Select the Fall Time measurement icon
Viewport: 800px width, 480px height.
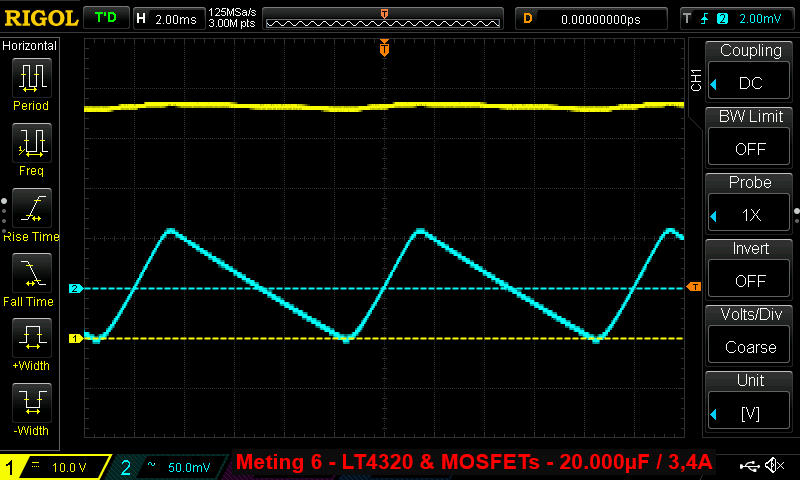[x=32, y=273]
